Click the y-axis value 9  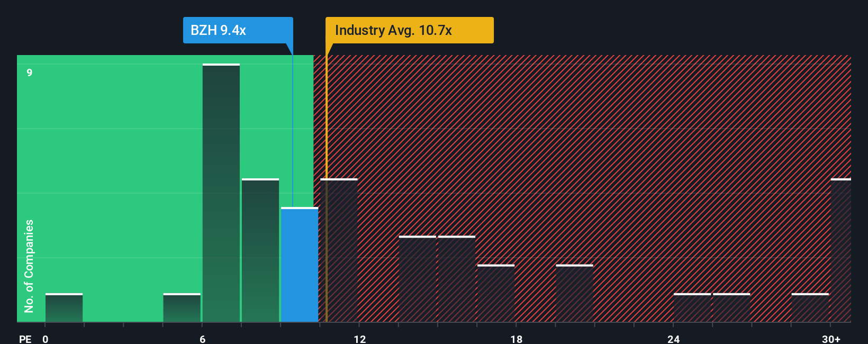click(x=30, y=73)
